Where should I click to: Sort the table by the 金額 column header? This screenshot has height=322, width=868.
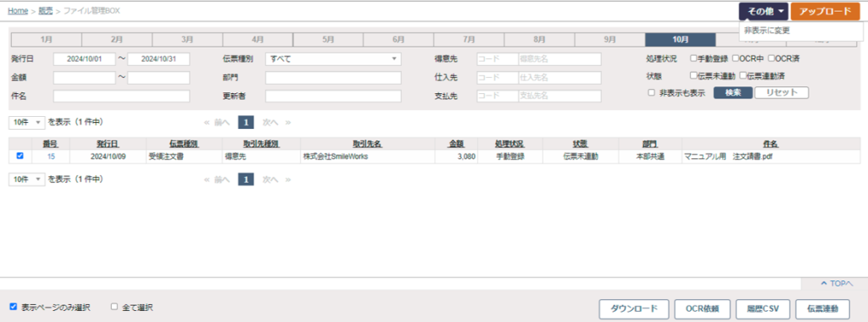(x=456, y=144)
